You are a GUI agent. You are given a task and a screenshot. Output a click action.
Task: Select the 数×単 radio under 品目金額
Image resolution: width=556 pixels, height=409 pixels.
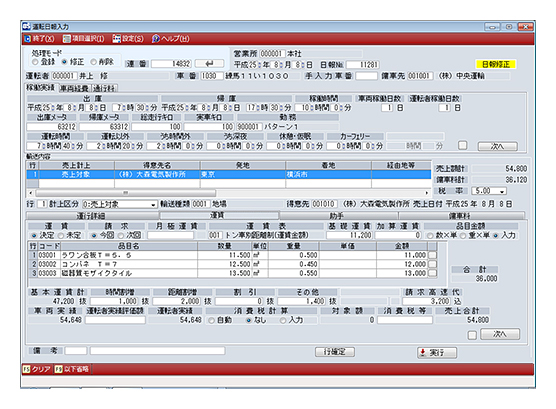[430, 236]
